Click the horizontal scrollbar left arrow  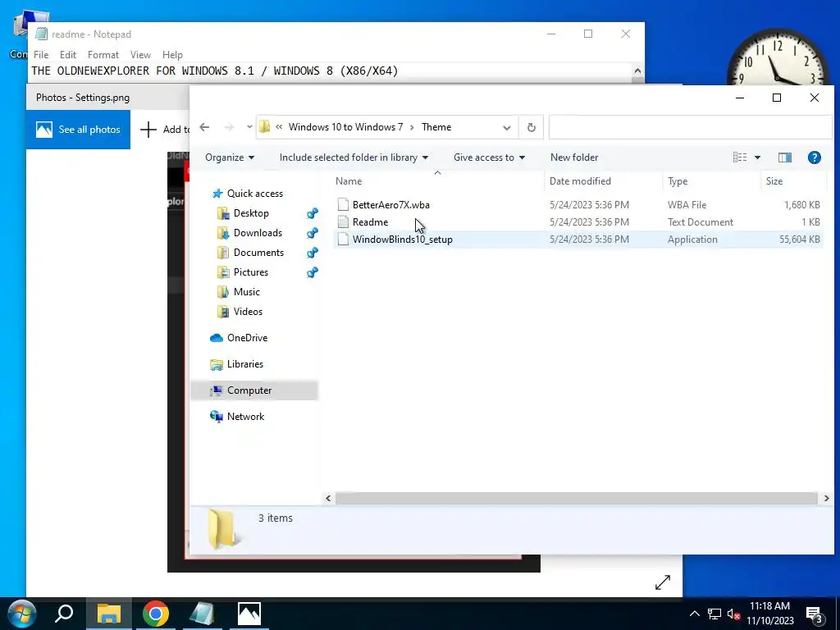328,498
